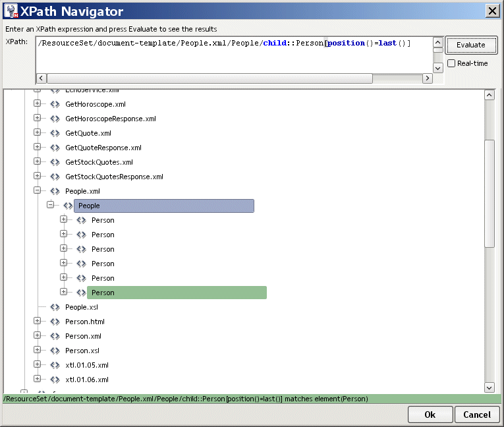Click inside the XPath expression field
The image size is (504, 427).
coord(234,55)
